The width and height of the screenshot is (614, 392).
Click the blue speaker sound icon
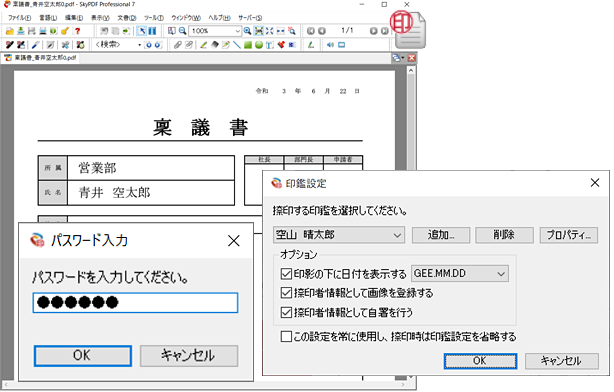click(x=330, y=45)
